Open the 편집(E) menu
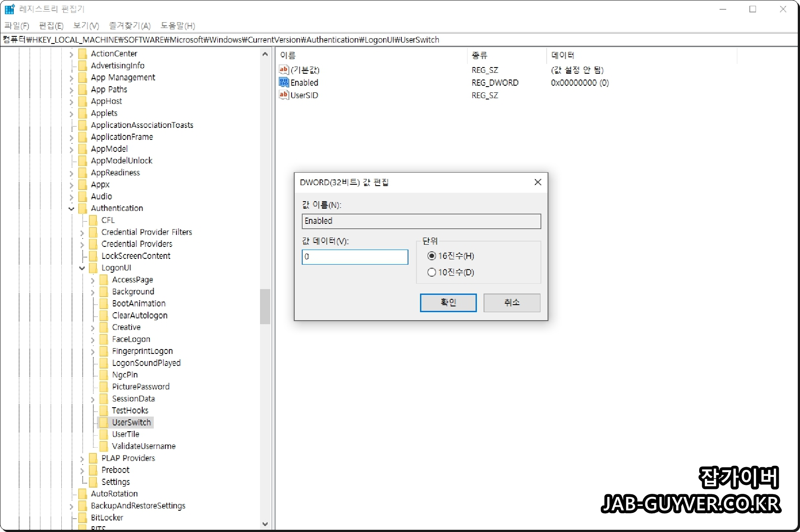 click(x=51, y=26)
